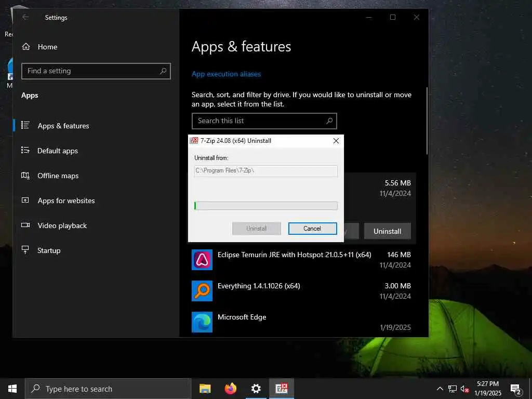Select the Microsoft Edge list entry
This screenshot has width=532, height=399.
tap(301, 322)
